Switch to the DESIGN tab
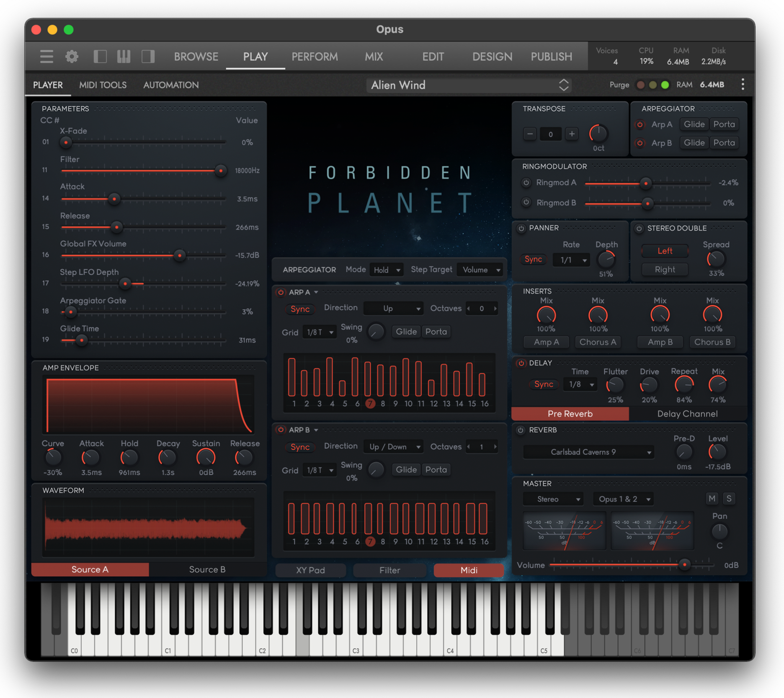This screenshot has height=698, width=784. [492, 56]
